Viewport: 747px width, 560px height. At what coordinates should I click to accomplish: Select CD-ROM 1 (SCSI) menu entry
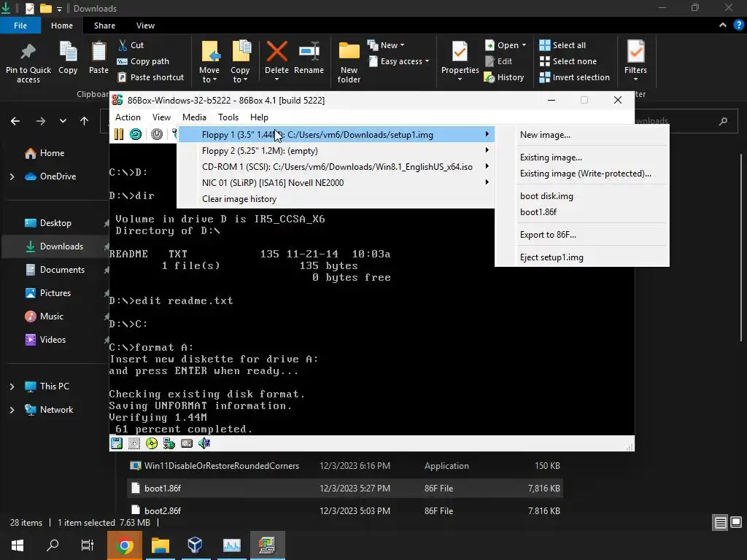coord(336,167)
